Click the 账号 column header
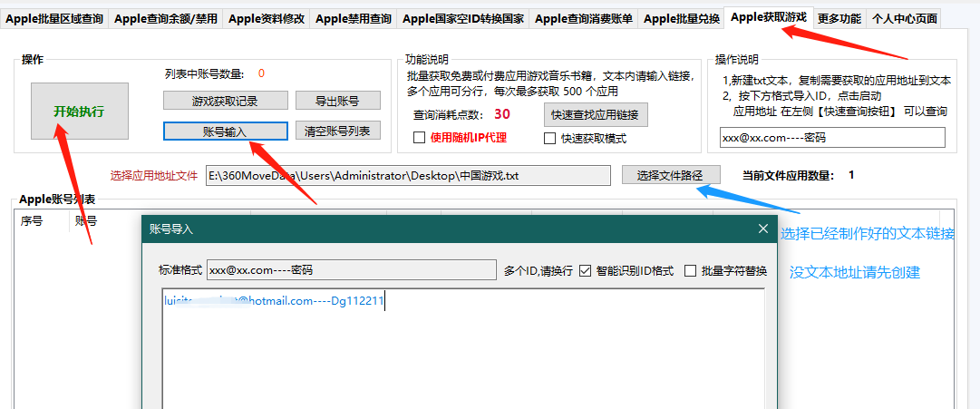 coord(86,220)
